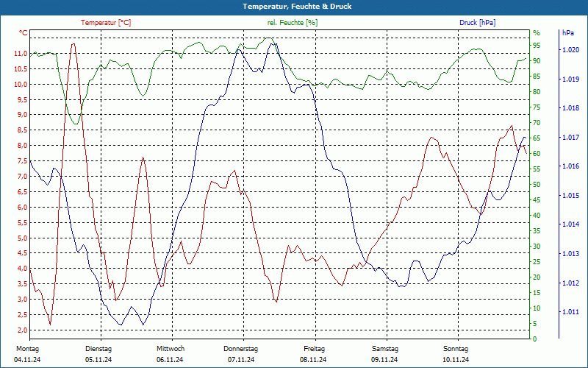Click the 'Donnerstag' day label
The height and width of the screenshot is (368, 588).
241,349
